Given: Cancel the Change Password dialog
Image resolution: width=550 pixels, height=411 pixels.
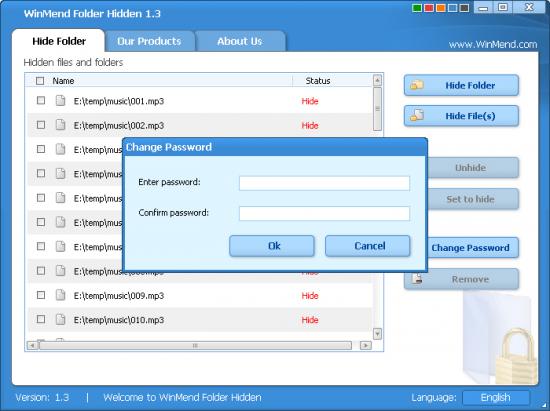Looking at the screenshot, I should point(368,246).
